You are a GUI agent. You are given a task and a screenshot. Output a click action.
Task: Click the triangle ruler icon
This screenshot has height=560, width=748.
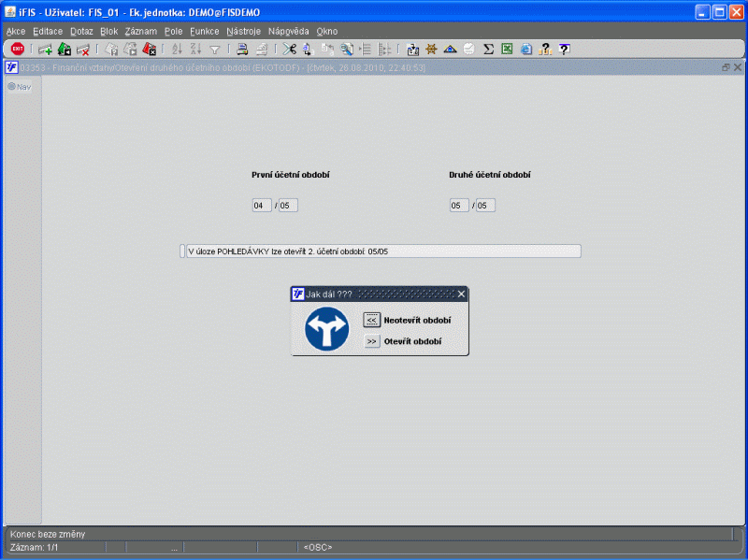pyautogui.click(x=451, y=50)
